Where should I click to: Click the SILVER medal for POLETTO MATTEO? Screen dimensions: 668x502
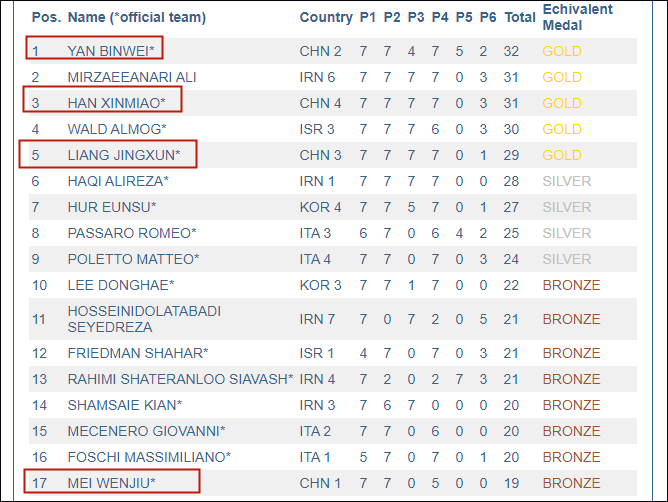(x=567, y=259)
